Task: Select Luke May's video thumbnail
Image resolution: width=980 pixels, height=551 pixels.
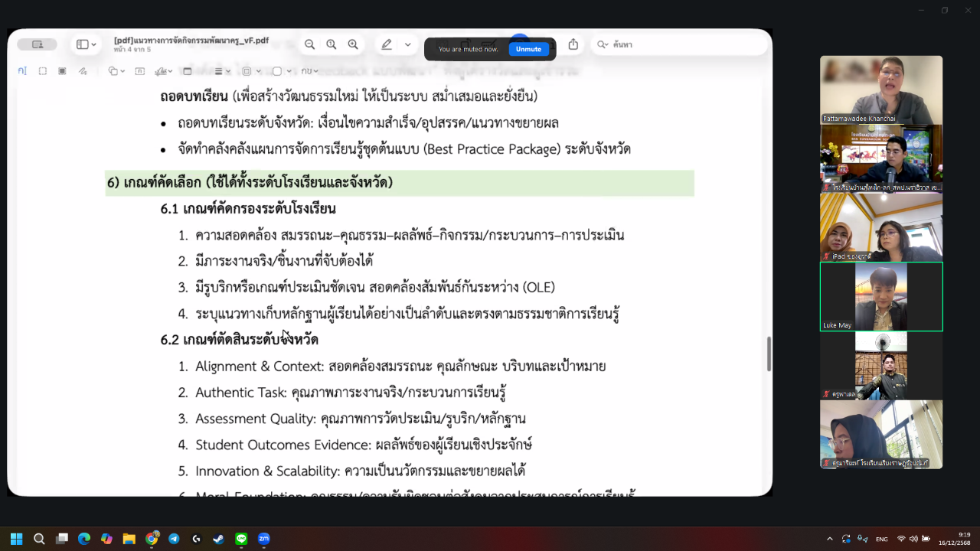Action: (880, 296)
